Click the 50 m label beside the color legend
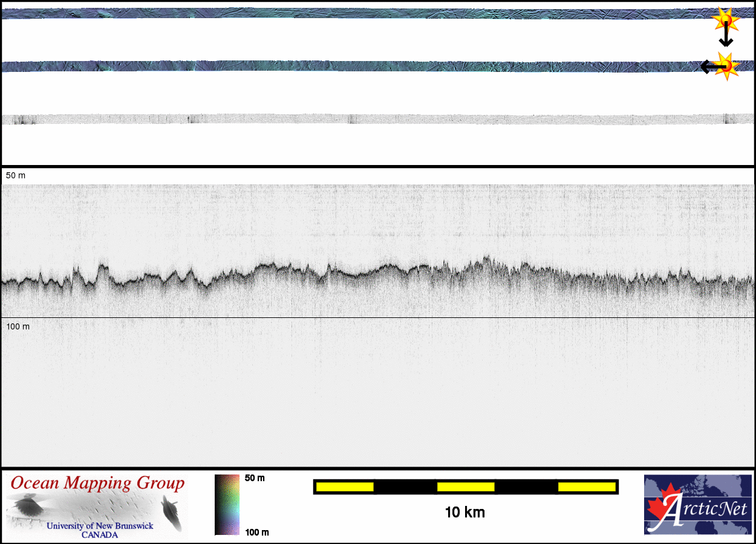The height and width of the screenshot is (544, 756). (x=255, y=478)
